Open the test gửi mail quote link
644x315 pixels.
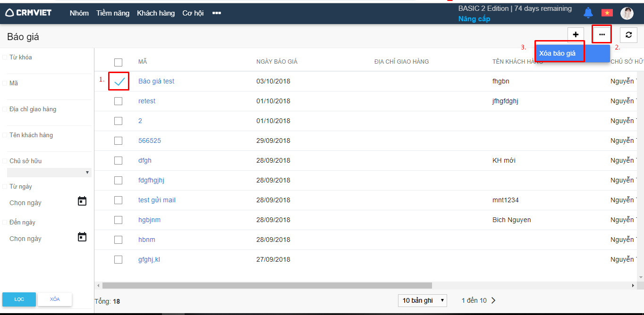pyautogui.click(x=157, y=200)
